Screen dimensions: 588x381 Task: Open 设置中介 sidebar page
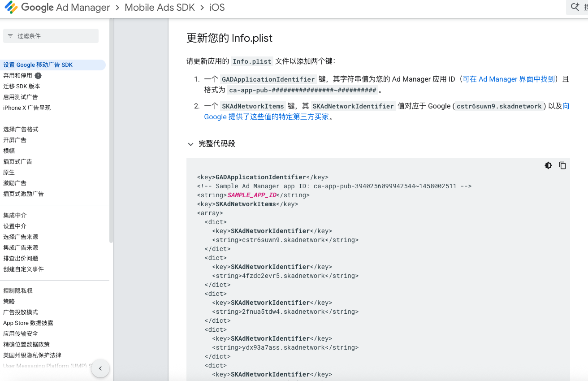(15, 226)
